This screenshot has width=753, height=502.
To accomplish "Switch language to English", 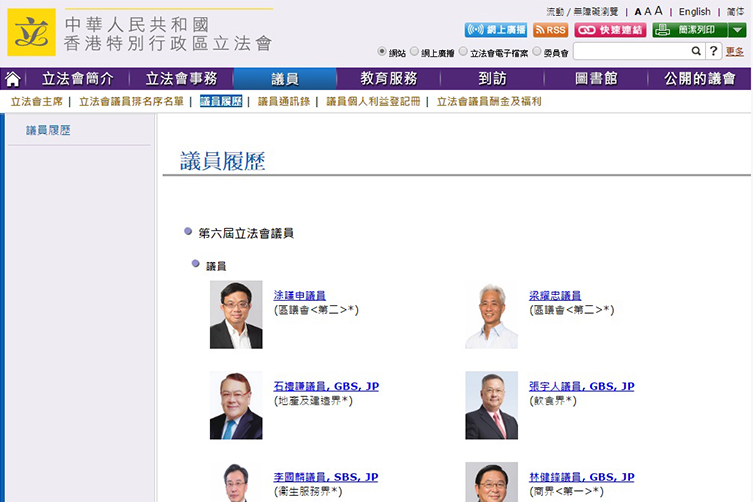I will point(694,12).
